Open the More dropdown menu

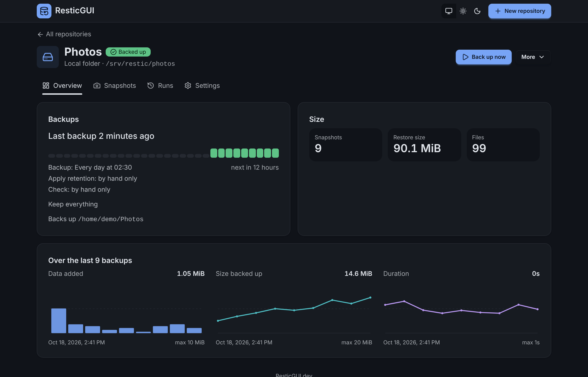click(x=533, y=57)
